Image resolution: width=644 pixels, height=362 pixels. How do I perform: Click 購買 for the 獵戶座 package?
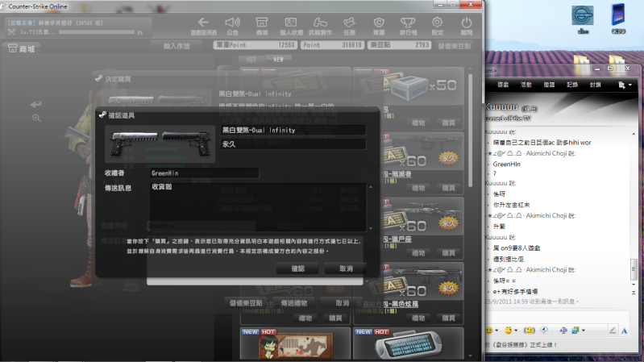(448, 253)
